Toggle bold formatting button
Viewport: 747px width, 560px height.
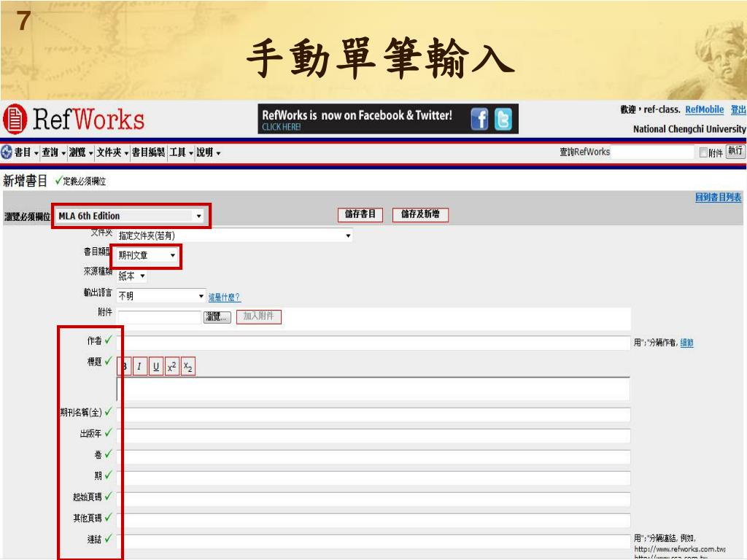point(124,366)
